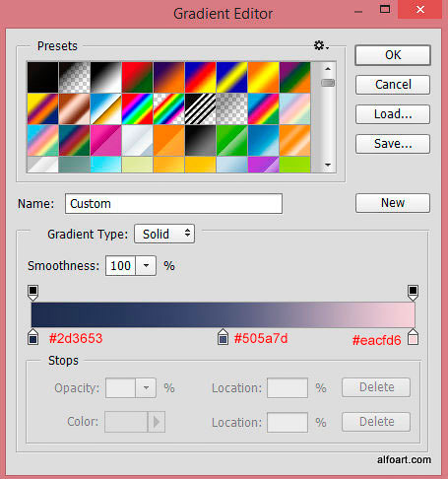
Task: Open the Smoothness dropdown arrow
Action: [x=146, y=265]
